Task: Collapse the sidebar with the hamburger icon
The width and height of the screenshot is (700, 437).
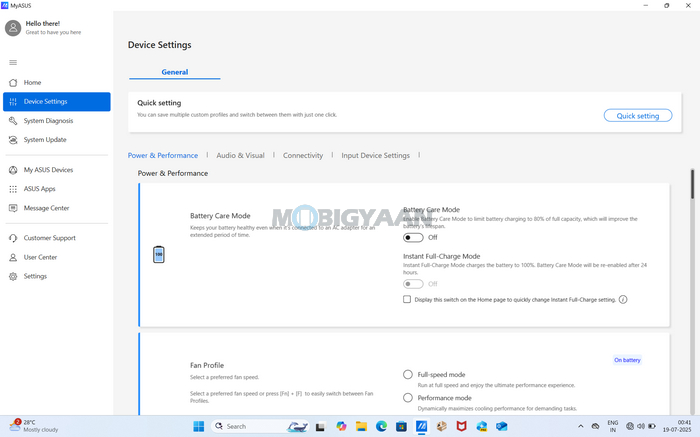Action: click(x=13, y=62)
